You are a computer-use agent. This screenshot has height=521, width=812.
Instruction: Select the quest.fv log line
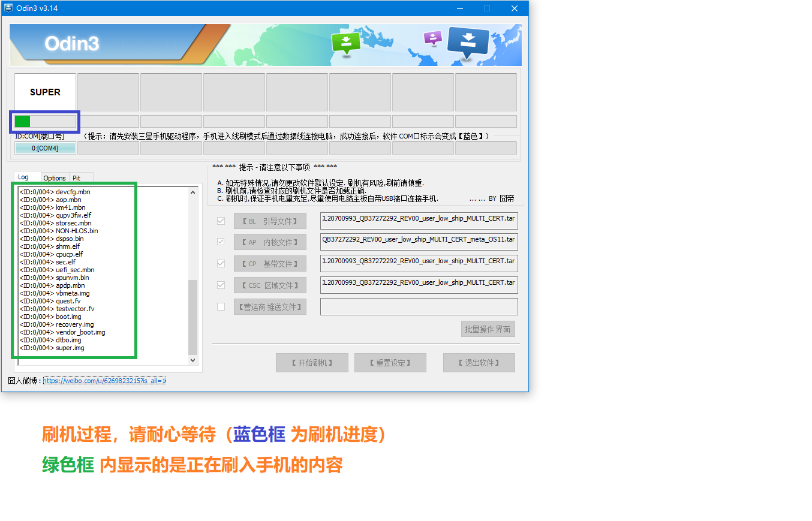(50, 301)
